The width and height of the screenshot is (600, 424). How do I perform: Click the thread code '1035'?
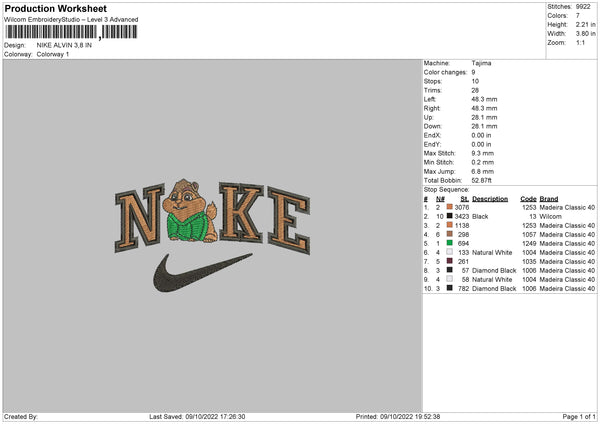tap(529, 261)
